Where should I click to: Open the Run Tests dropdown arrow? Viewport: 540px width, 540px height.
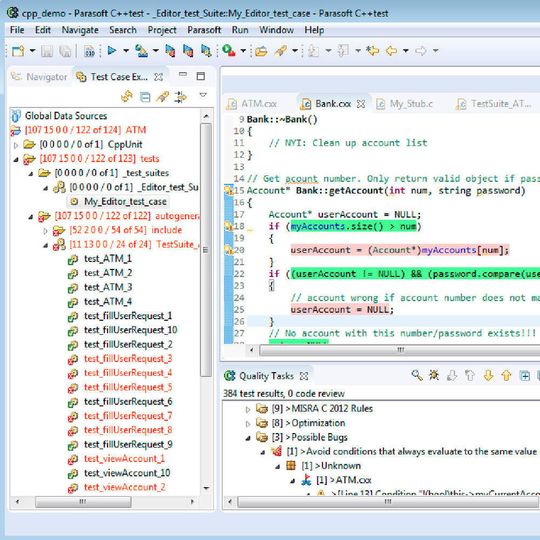pyautogui.click(x=126, y=51)
